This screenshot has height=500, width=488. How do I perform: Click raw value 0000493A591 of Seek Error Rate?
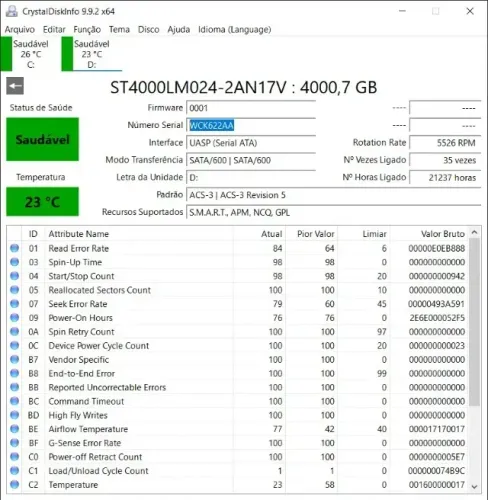click(x=436, y=304)
